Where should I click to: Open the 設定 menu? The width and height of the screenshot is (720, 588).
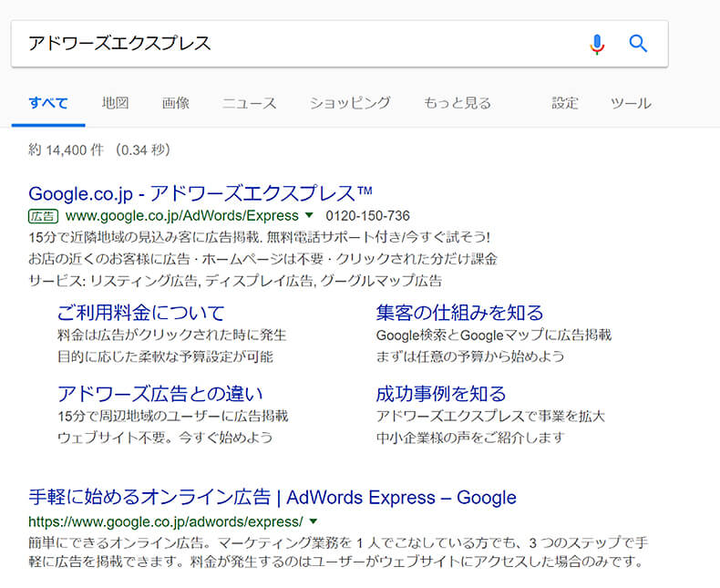(564, 103)
